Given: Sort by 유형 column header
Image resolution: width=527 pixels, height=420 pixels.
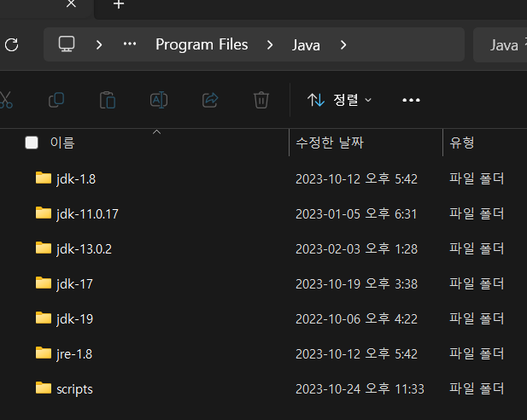Looking at the screenshot, I should [x=462, y=143].
